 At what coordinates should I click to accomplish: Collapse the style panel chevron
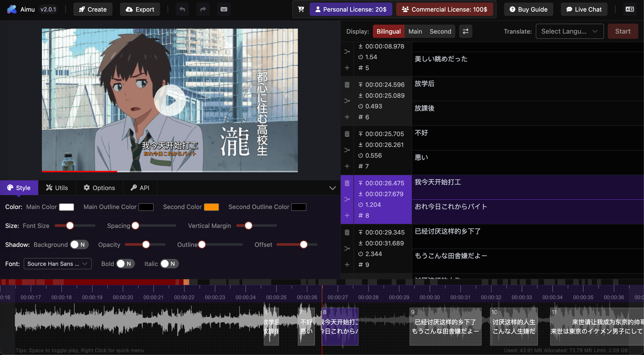coord(332,188)
